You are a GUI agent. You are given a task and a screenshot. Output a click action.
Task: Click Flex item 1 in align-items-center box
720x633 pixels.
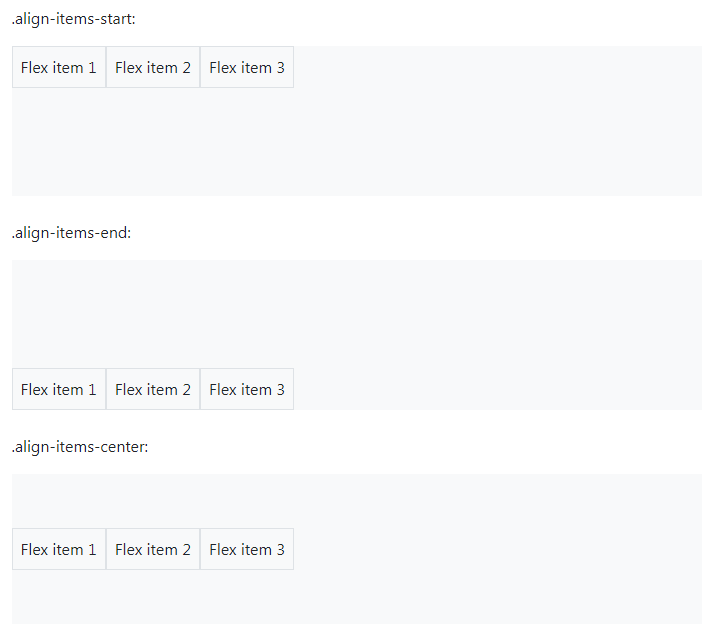point(59,549)
